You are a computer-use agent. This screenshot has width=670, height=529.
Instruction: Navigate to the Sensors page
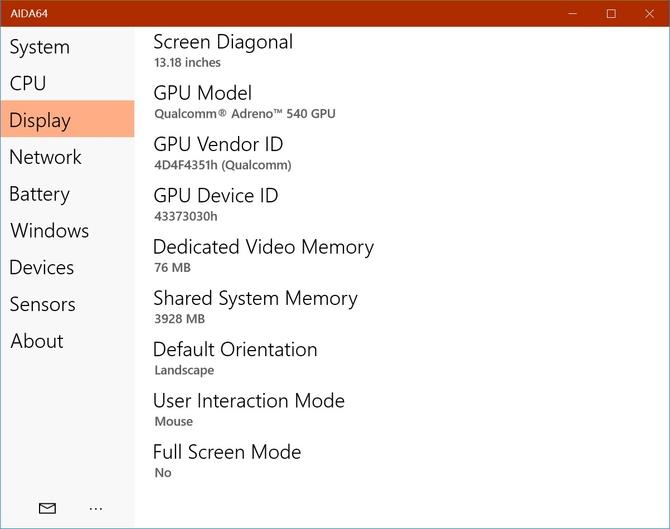(43, 304)
